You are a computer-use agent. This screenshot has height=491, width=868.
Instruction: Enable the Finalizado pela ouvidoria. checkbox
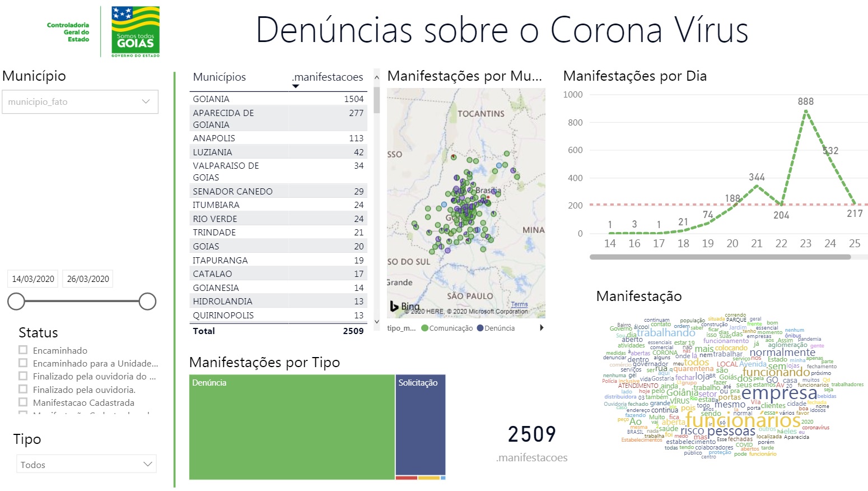pos(23,389)
